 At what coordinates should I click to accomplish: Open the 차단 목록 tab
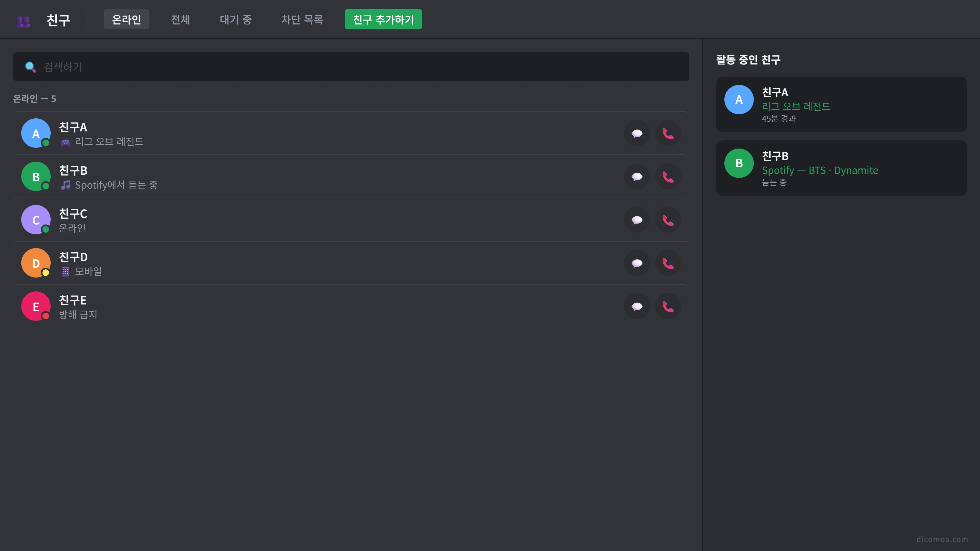pyautogui.click(x=302, y=19)
